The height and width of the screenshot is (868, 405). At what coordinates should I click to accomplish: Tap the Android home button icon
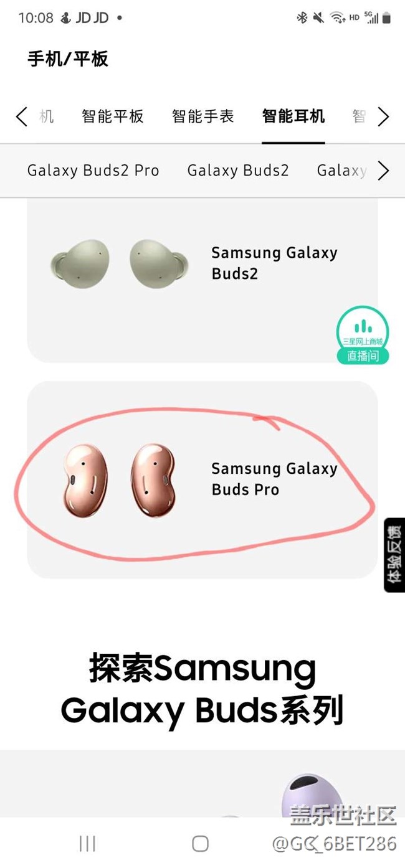[200, 843]
